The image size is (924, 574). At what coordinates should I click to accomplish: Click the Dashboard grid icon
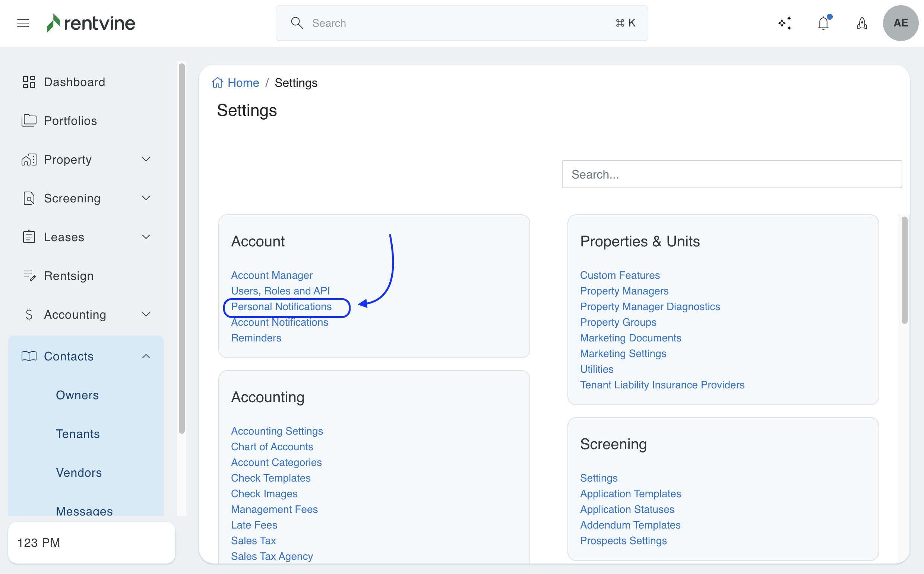(x=29, y=82)
